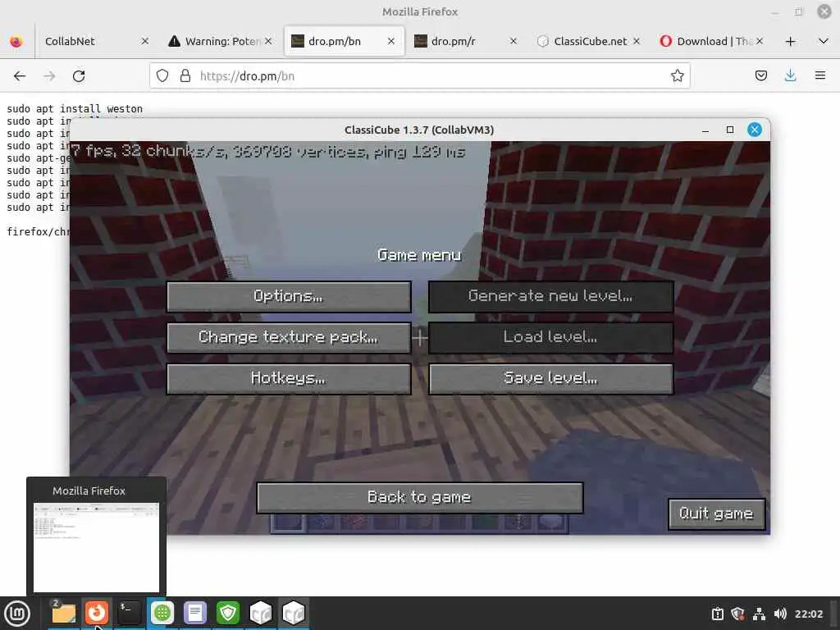Click the green shield taskbar icon
The width and height of the screenshot is (840, 630).
point(228,614)
